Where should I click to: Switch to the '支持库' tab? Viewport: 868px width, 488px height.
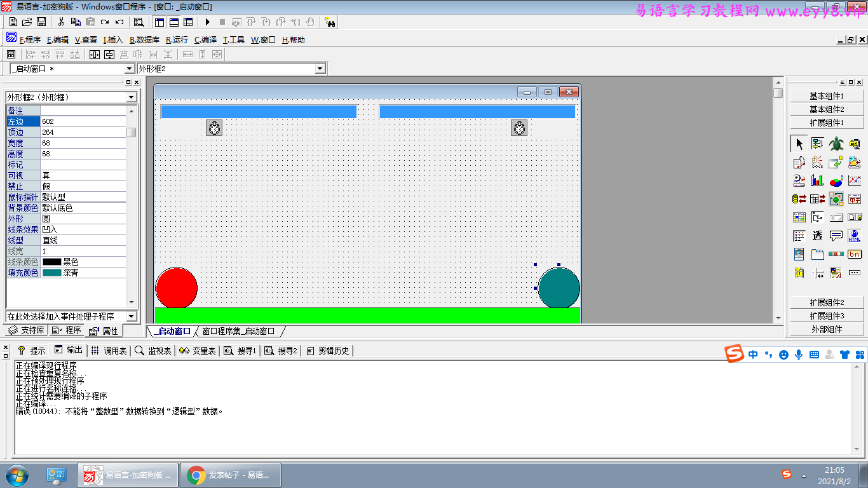pyautogui.click(x=27, y=330)
